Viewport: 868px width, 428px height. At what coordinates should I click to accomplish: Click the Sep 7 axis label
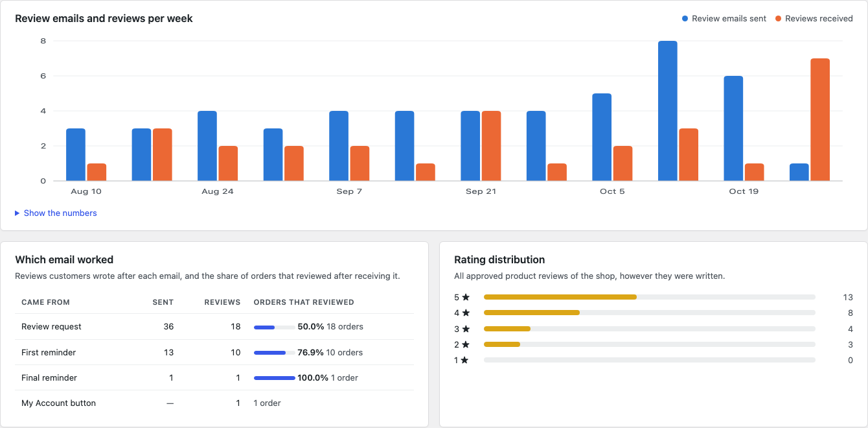(x=349, y=191)
